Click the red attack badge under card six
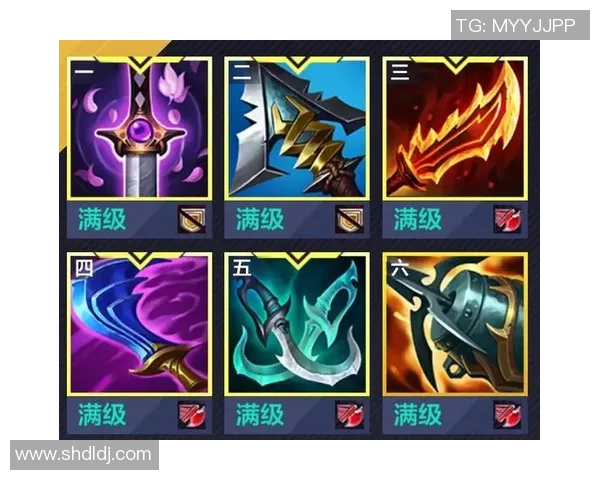Screen dimensions: 600x480 pos(507,415)
